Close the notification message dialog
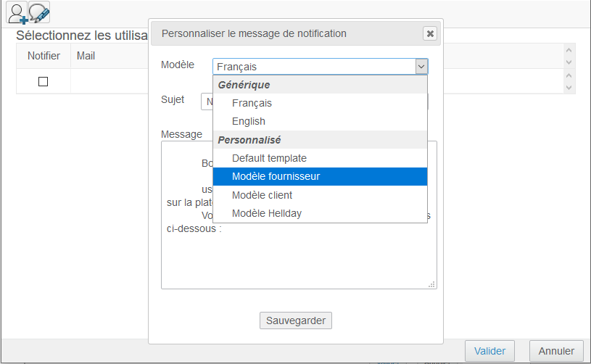 [430, 33]
